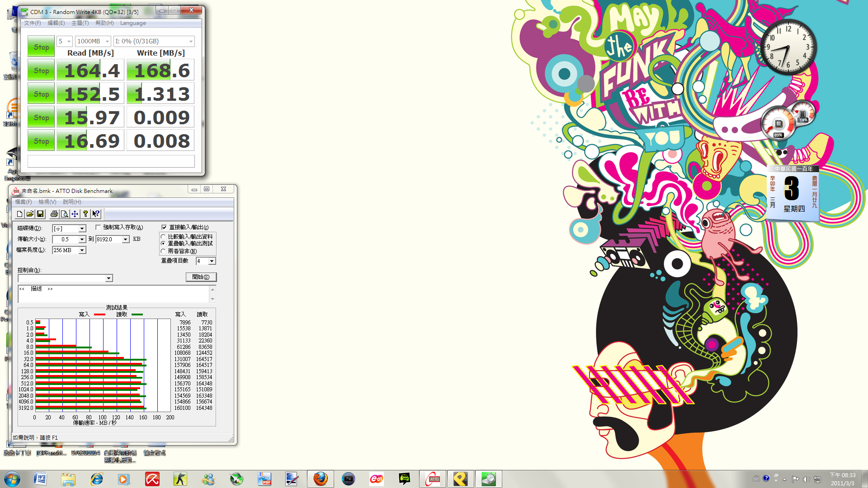Viewport: 868px width, 488px height.
Task: Select the Overlapped I/O radio button
Action: (x=163, y=244)
